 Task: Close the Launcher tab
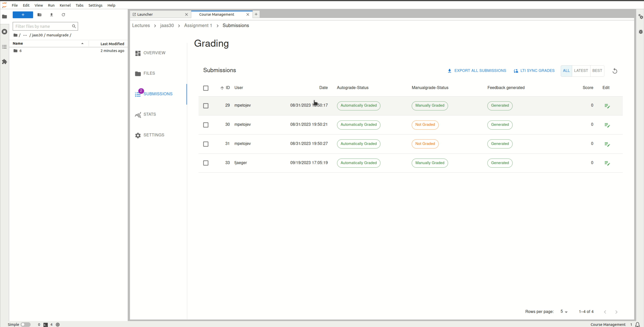(x=186, y=14)
